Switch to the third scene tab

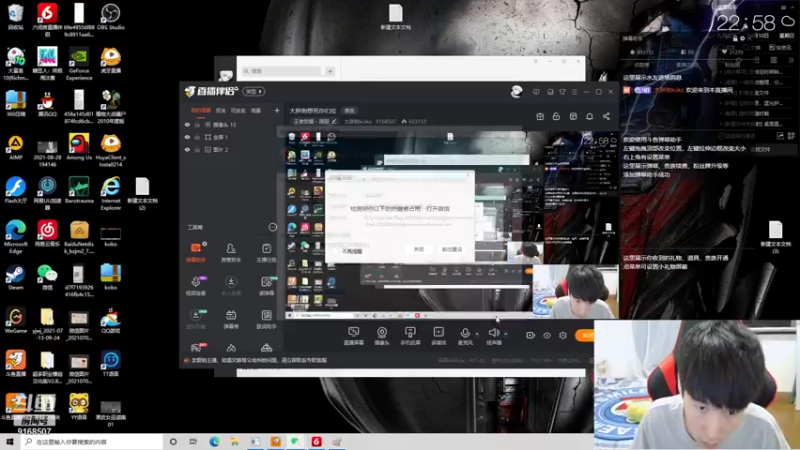238,110
